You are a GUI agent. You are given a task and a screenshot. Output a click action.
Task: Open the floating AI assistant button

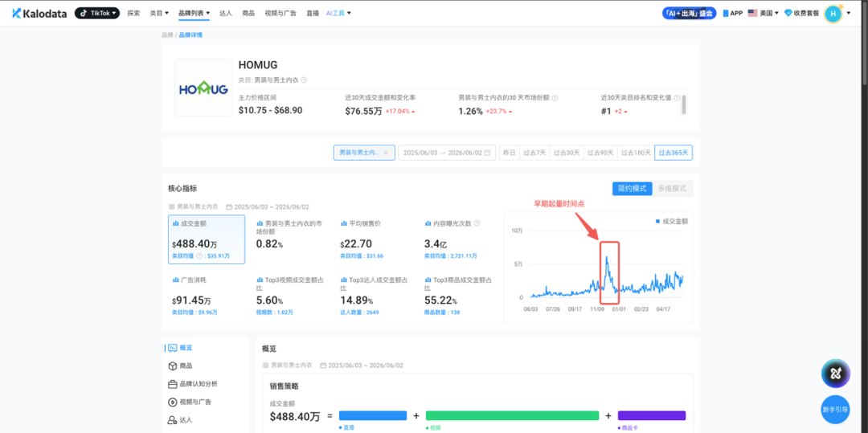click(x=835, y=374)
